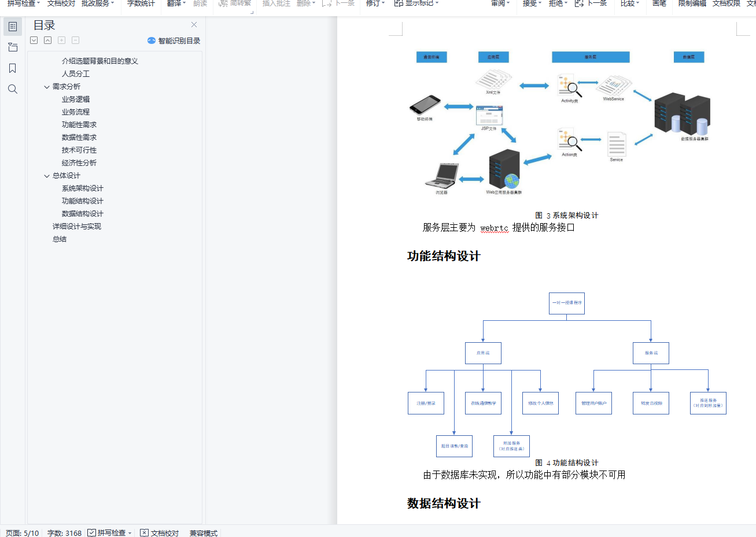Open 功能性需求 outline entry
The height and width of the screenshot is (537, 756).
point(79,124)
